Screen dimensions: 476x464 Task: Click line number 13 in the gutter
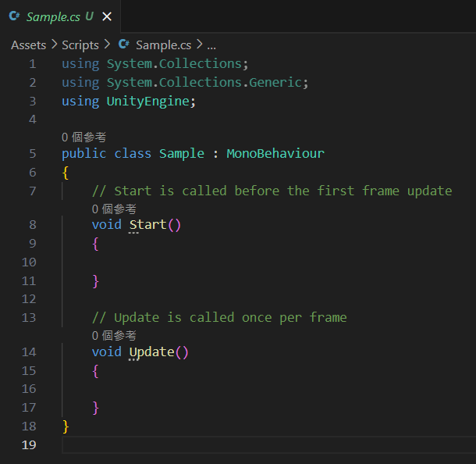tap(29, 318)
